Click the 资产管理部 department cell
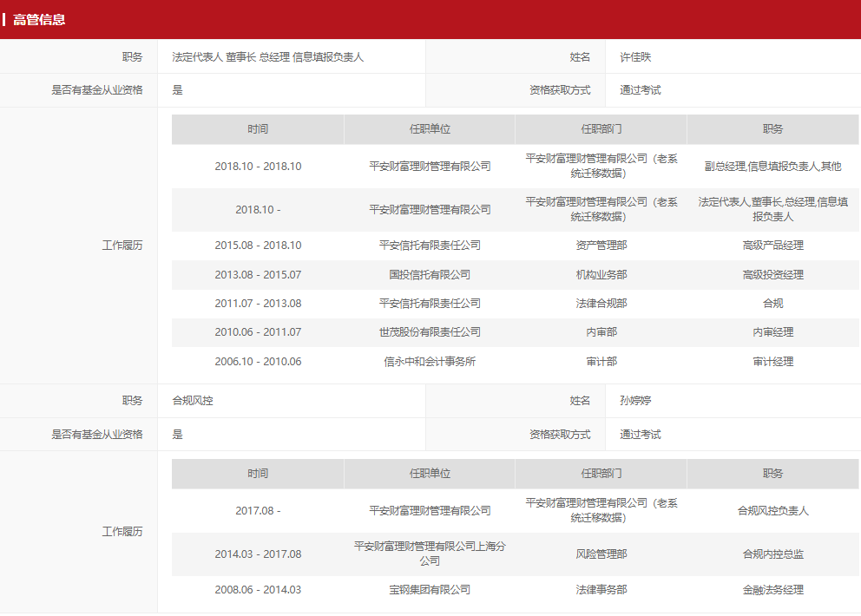This screenshot has height=616, width=861. [601, 246]
